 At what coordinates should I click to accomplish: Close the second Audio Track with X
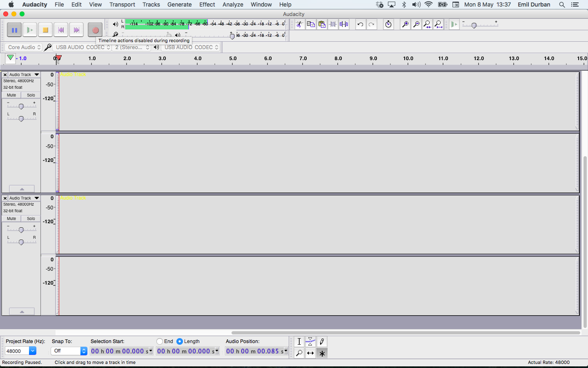[x=5, y=198]
